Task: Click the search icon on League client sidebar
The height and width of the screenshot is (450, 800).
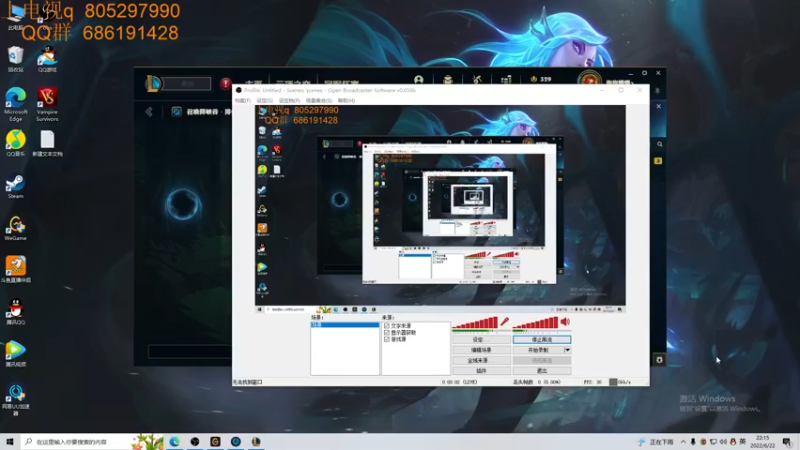Action: tap(659, 144)
